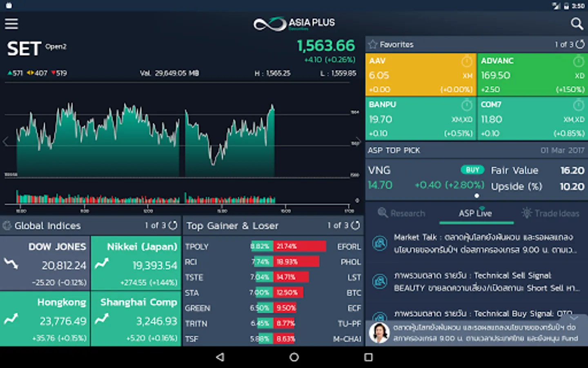Tap the Technical Sell Signal news icon
The width and height of the screenshot is (588, 368).
click(380, 281)
